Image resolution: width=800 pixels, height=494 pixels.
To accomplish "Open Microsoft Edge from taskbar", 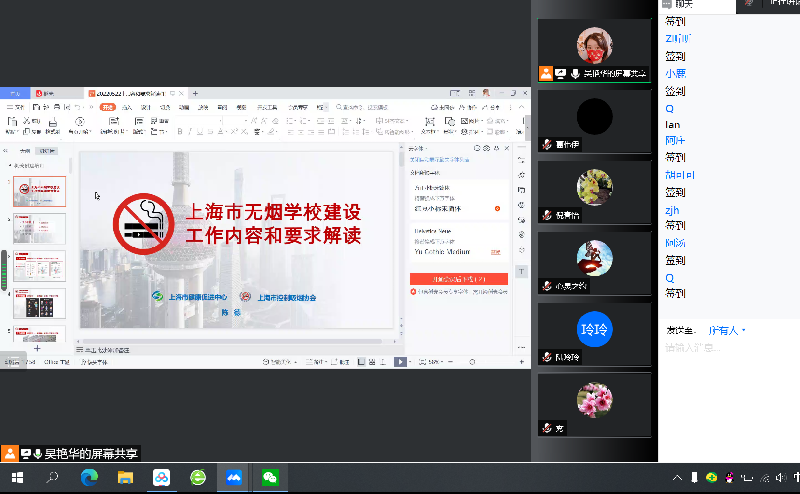I will [x=89, y=478].
